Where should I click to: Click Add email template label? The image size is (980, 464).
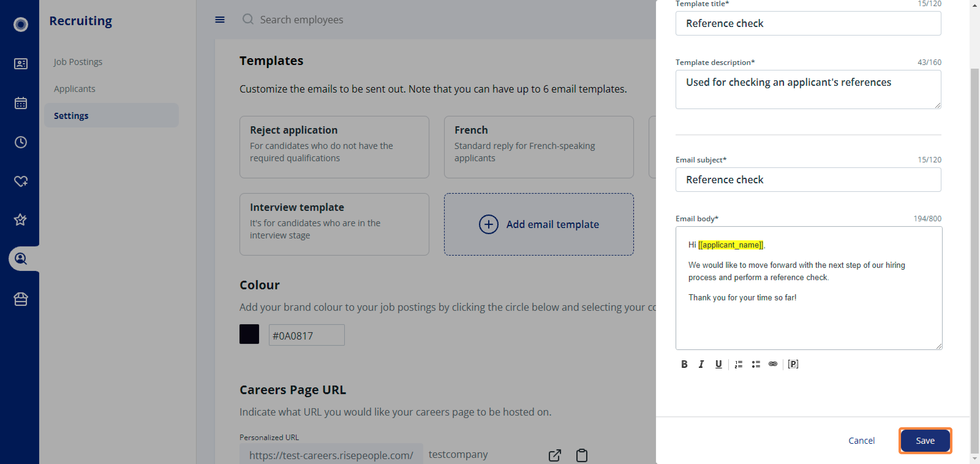tap(552, 224)
